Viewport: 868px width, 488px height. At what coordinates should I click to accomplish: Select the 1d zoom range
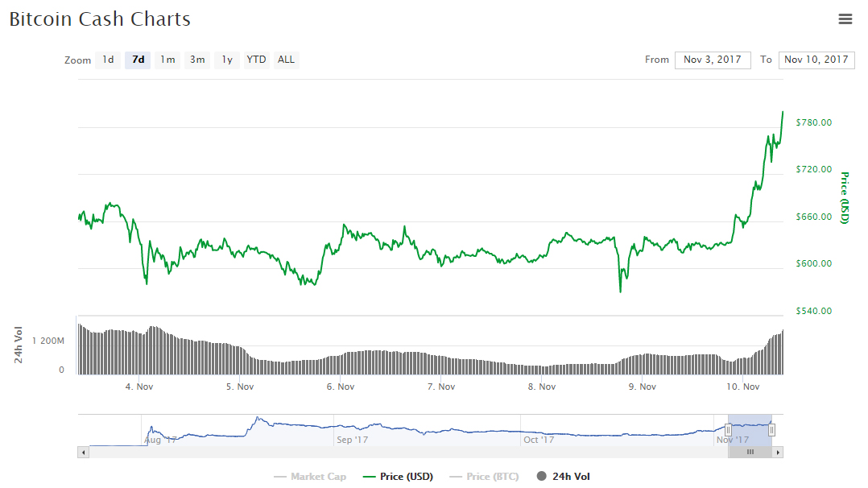(x=108, y=60)
